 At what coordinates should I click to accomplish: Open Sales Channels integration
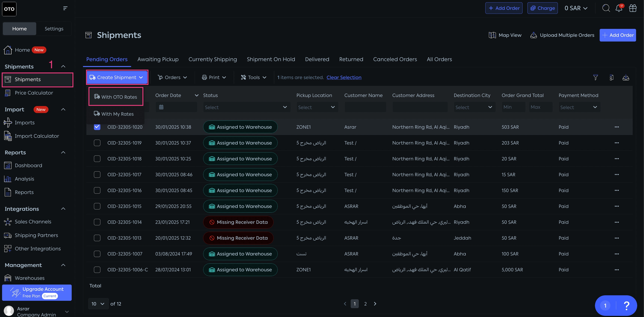pyautogui.click(x=33, y=222)
